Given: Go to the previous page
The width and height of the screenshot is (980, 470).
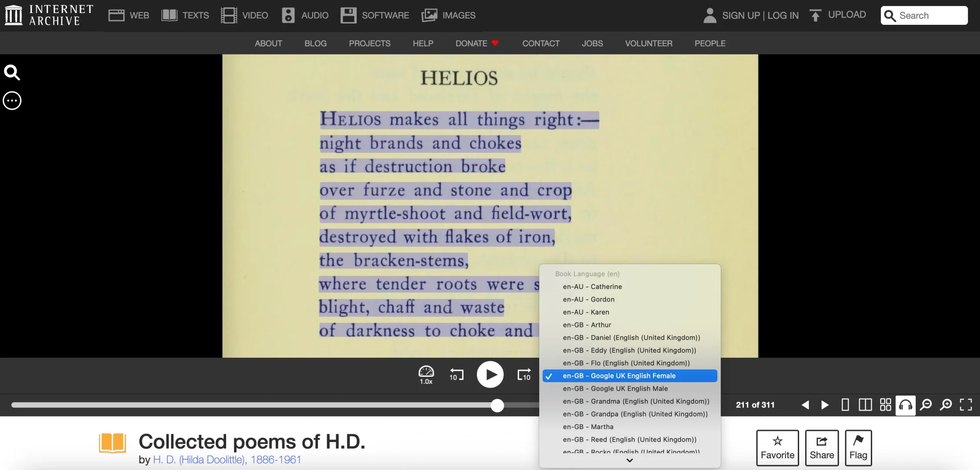Looking at the screenshot, I should pos(805,405).
